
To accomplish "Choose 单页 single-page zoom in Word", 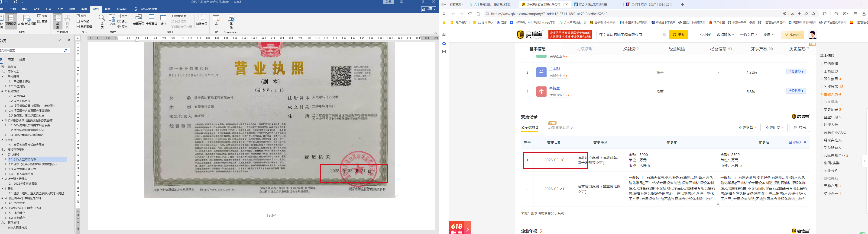I will tap(123, 16).
